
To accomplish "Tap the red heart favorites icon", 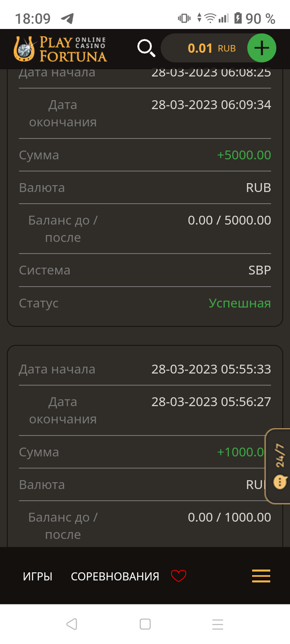I will click(x=178, y=576).
